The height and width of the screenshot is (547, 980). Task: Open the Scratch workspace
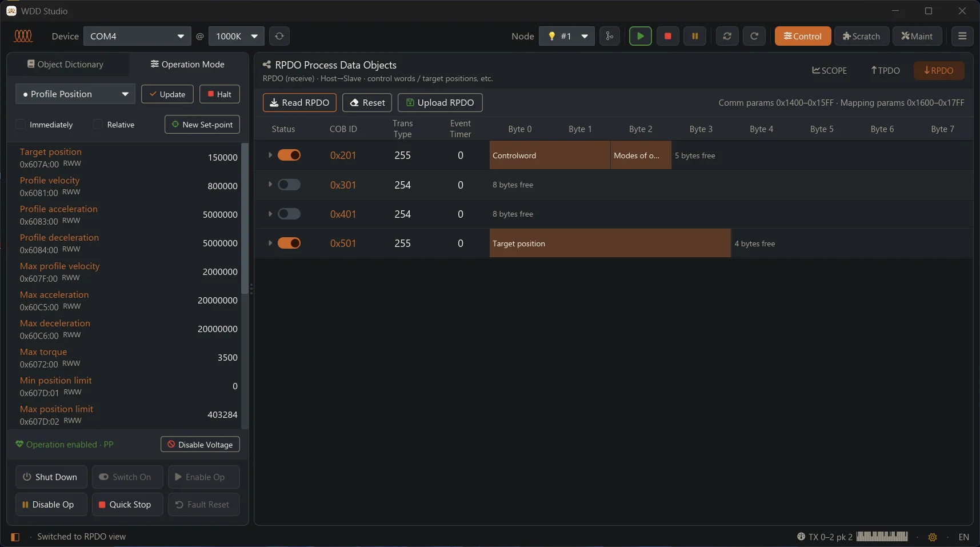click(861, 36)
